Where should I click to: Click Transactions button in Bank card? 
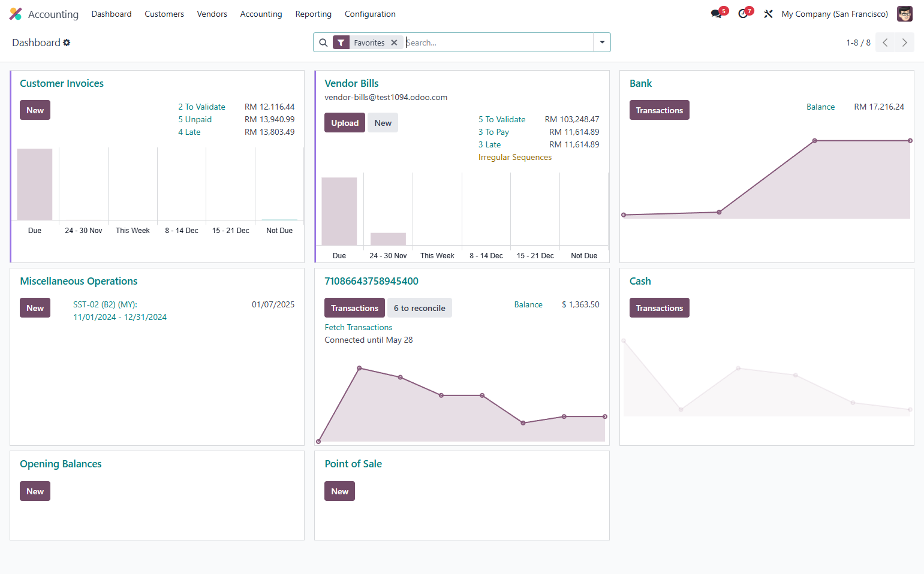659,110
